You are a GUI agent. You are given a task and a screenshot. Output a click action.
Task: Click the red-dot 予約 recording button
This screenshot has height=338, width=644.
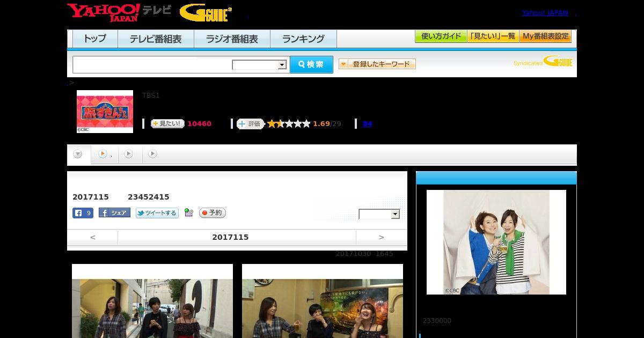pos(213,213)
